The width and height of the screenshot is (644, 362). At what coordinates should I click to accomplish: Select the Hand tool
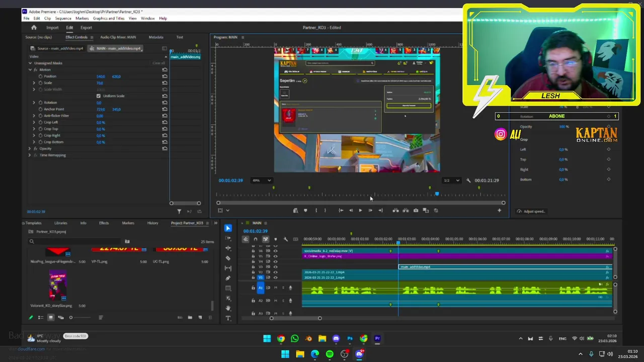(228, 308)
